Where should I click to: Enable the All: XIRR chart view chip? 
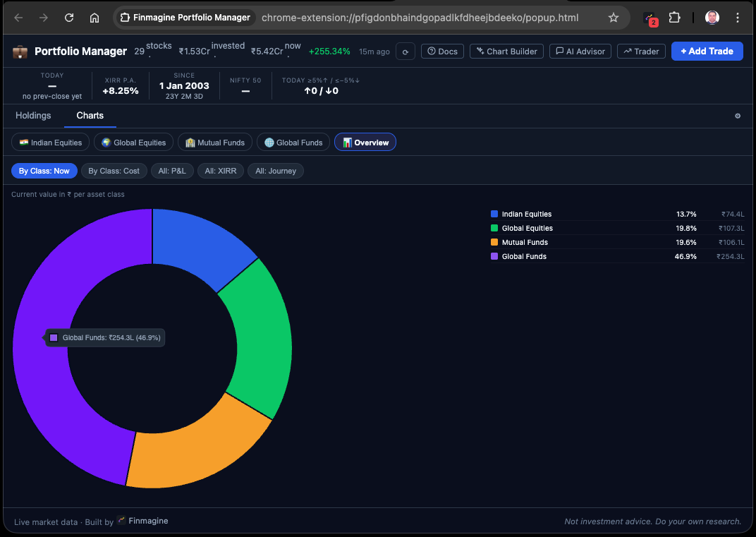click(220, 170)
